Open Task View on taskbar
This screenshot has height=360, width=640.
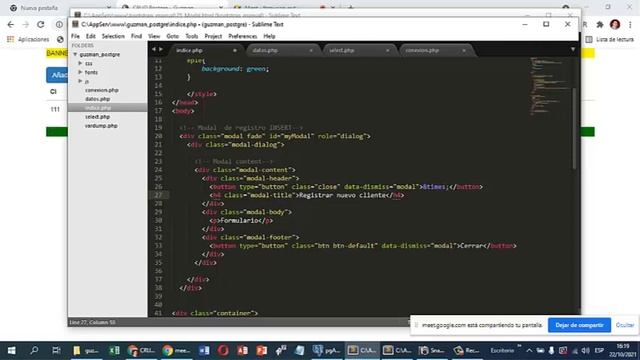[56, 350]
